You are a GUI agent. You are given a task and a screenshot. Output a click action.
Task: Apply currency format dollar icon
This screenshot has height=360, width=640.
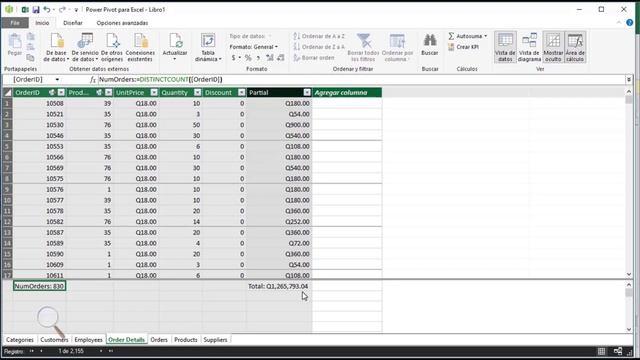[233, 58]
